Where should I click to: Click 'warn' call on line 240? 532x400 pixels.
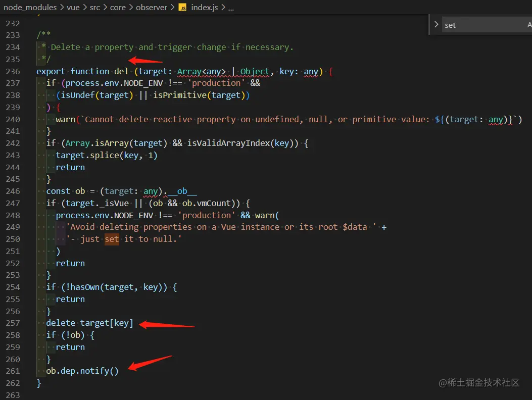66,119
